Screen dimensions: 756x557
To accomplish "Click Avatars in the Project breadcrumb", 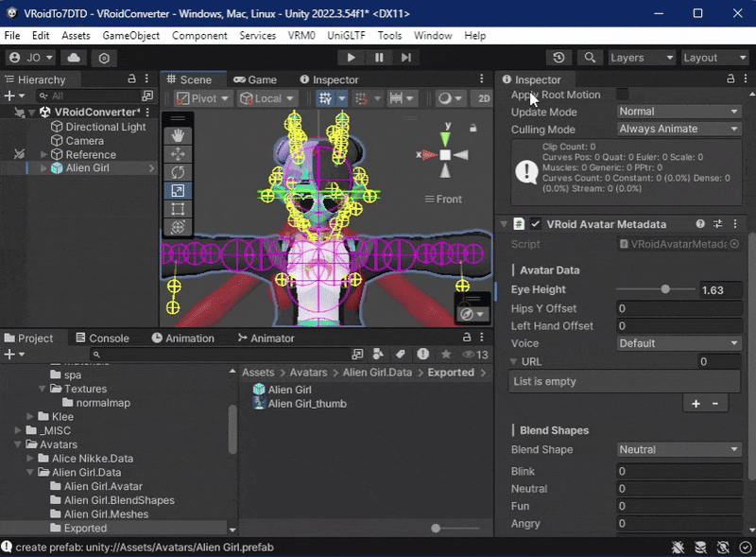I will (x=308, y=373).
